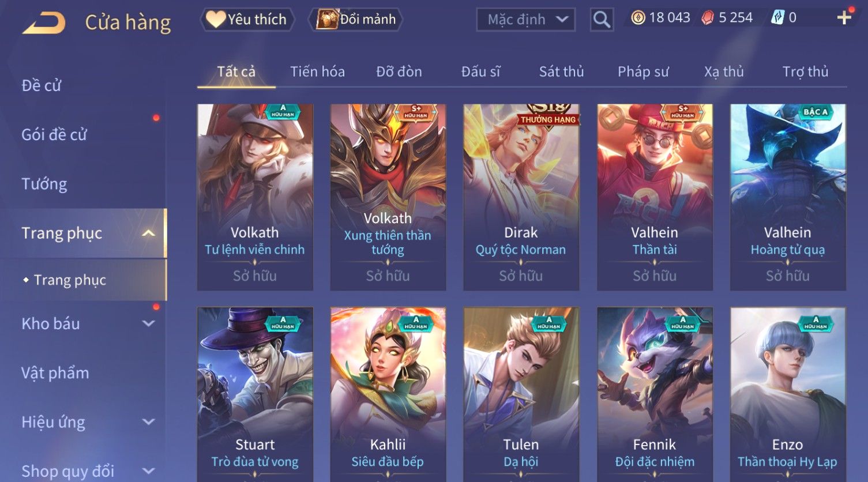Switch to the Sát thủ tab
This screenshot has height=482, width=868.
(x=561, y=71)
